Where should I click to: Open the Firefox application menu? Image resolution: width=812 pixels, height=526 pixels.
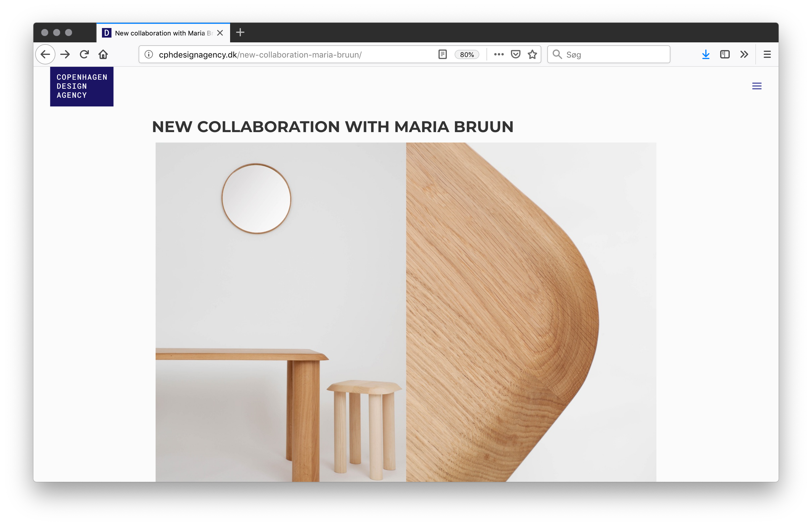(x=767, y=55)
